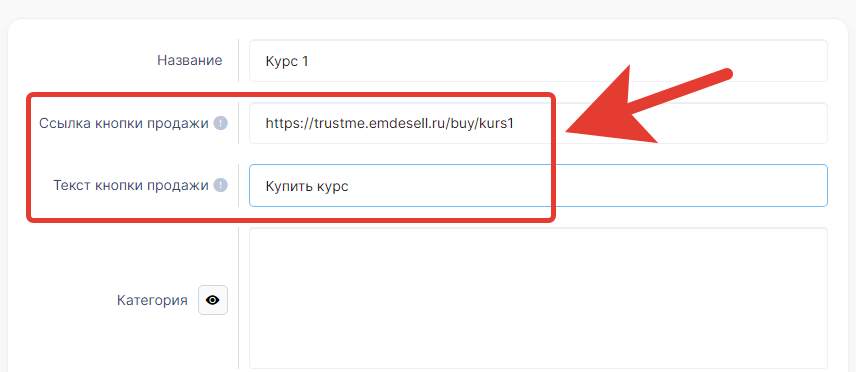Focus the Текст кнопки продажи input

538,186
